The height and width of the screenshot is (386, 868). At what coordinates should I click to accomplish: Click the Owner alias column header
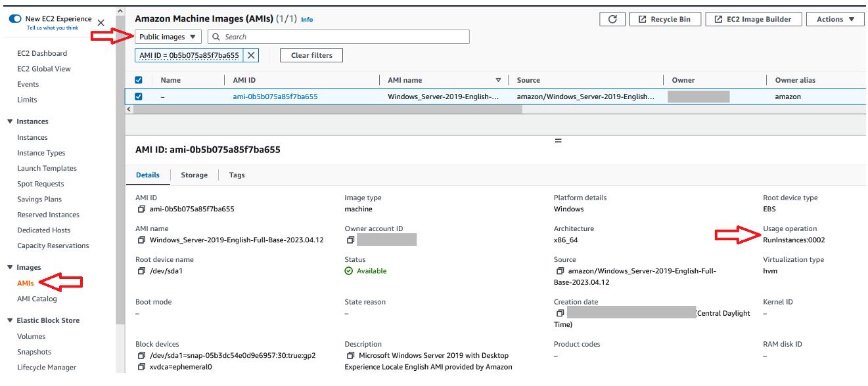point(795,80)
